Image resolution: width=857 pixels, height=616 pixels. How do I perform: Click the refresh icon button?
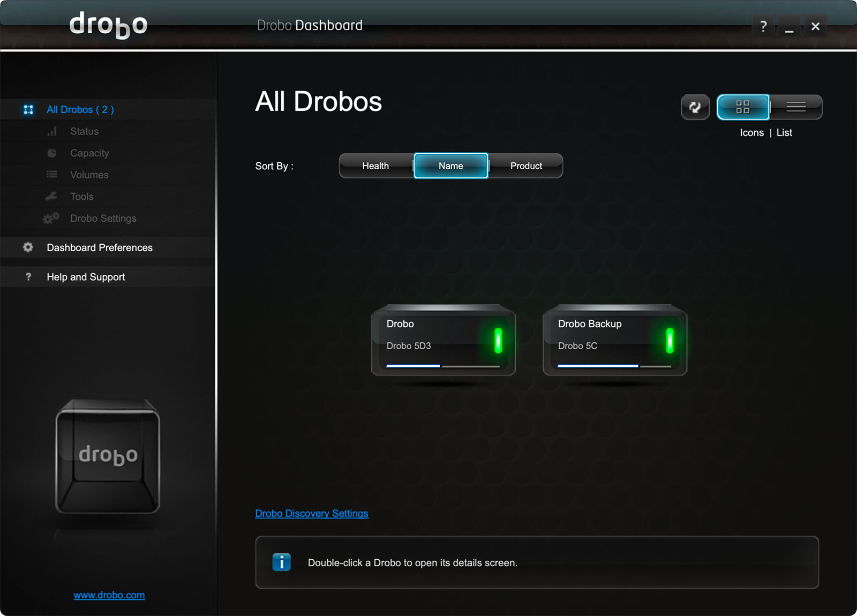click(x=695, y=107)
